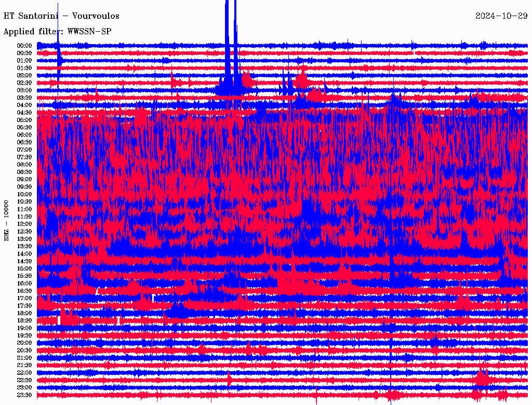Click the Applied filter: WWSSN-SP label
Viewport: 532px width, 405px height.
[57, 32]
